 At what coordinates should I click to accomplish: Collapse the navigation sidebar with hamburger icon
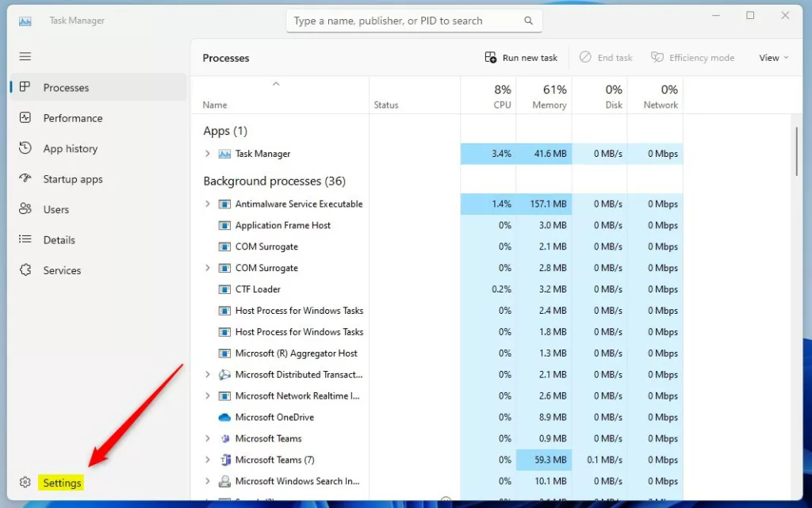pyautogui.click(x=25, y=56)
